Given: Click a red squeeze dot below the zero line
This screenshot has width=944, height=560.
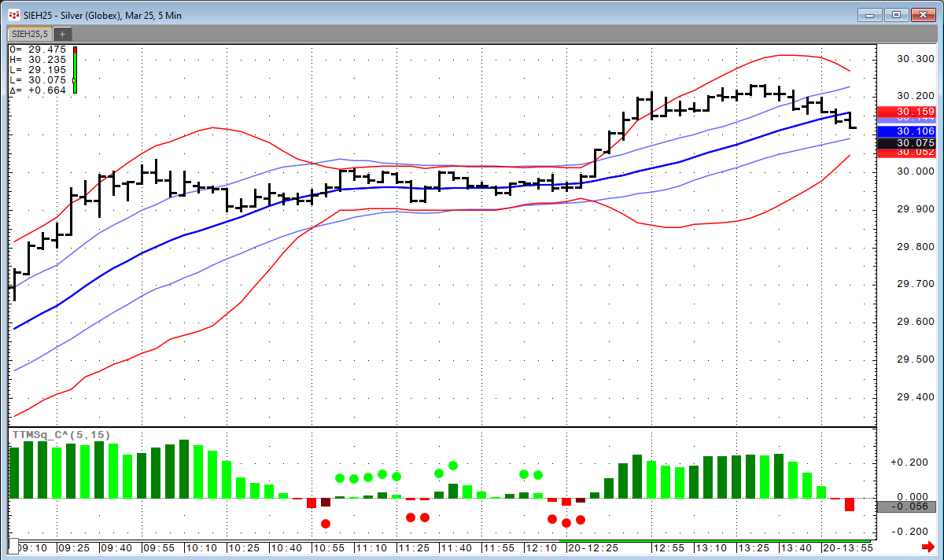Looking at the screenshot, I should (326, 522).
